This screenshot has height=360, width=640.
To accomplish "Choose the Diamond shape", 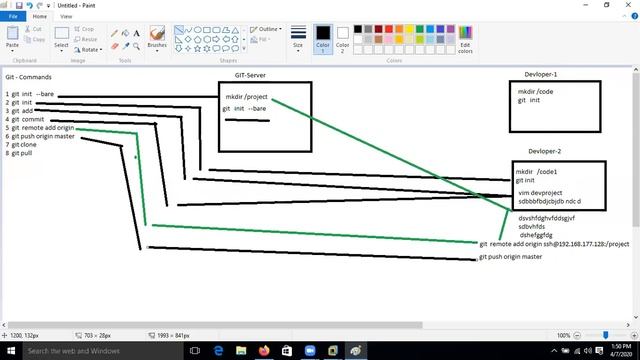I will (x=188, y=40).
